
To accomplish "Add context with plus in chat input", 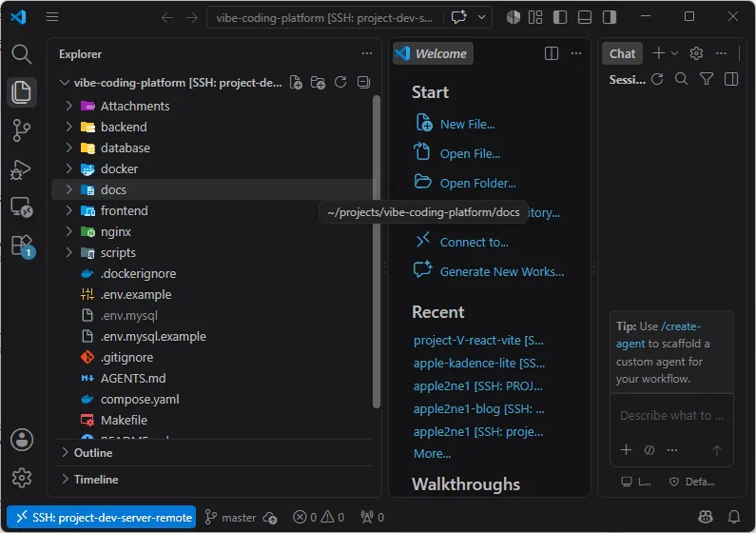I will [x=626, y=450].
